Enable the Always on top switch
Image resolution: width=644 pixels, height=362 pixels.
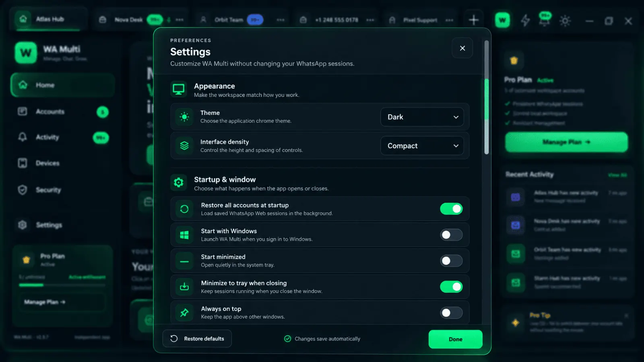point(451,313)
